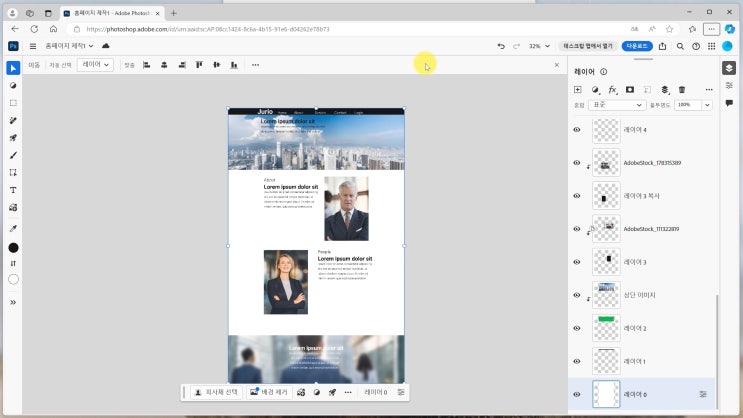Hide the 레이어 4 layer
The width and height of the screenshot is (743, 418).
(x=577, y=130)
